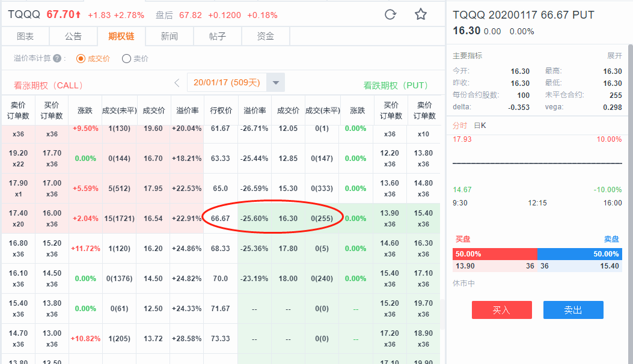Switch to the 图表 tab
Image resolution: width=633 pixels, height=364 pixels.
(25, 36)
